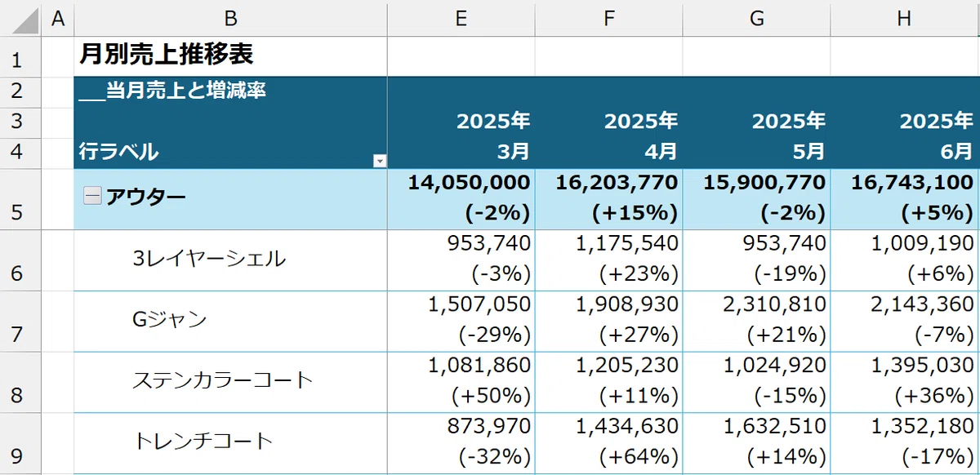The height and width of the screenshot is (475, 980).
Task: Select column A header
Action: [57, 19]
